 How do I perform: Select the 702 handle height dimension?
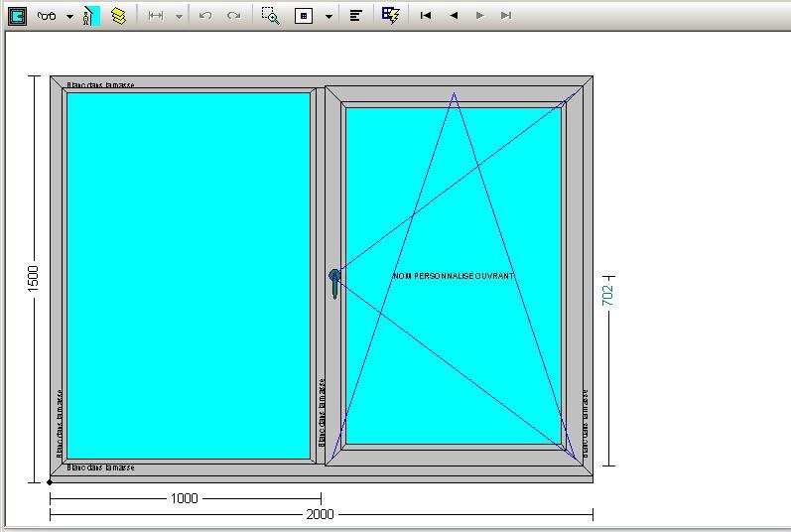tap(607, 296)
